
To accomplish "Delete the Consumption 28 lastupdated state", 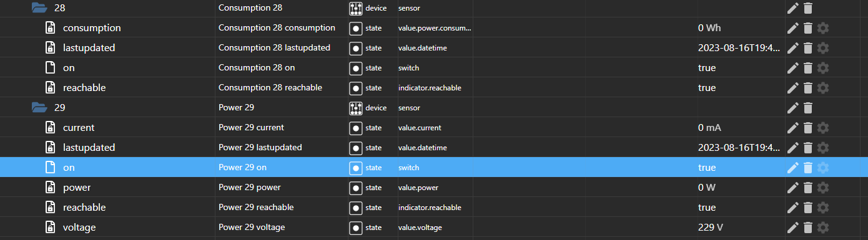I will click(x=808, y=48).
